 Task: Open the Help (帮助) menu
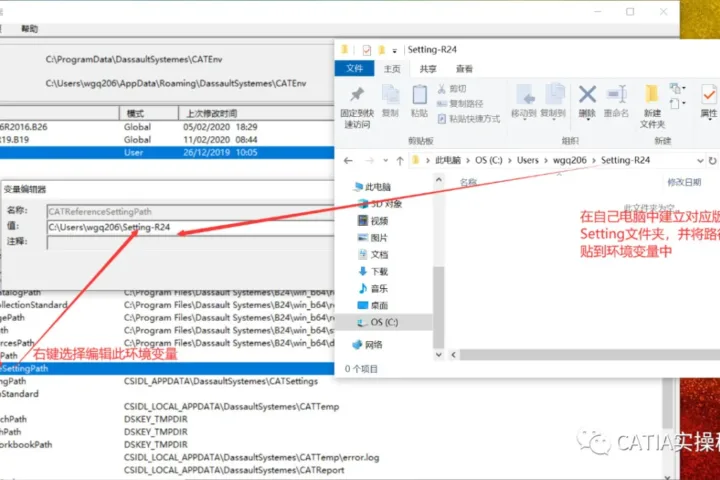click(29, 28)
